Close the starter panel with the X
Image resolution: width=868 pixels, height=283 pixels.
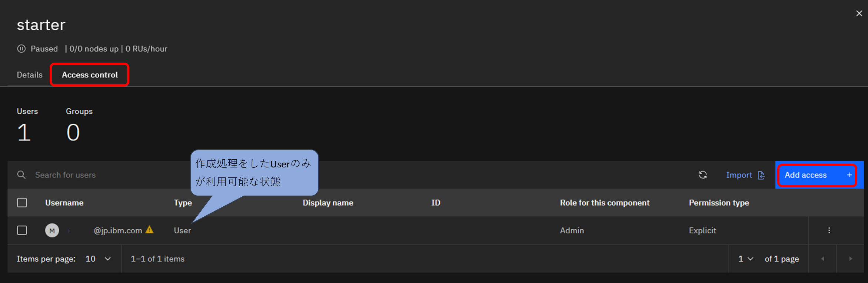click(859, 13)
